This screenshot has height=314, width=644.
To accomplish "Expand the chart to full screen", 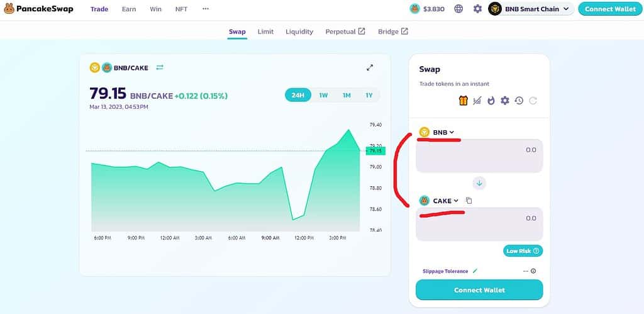I will tap(370, 68).
